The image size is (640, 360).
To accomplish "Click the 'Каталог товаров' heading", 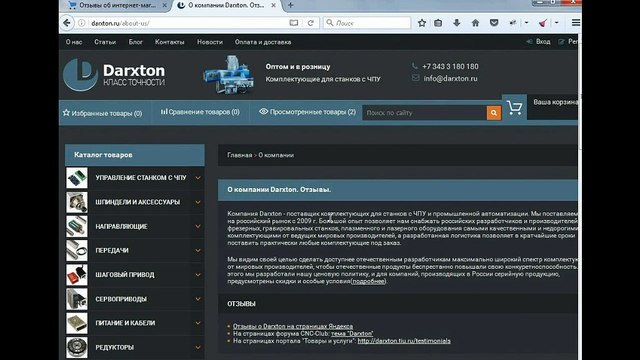I will (x=103, y=155).
